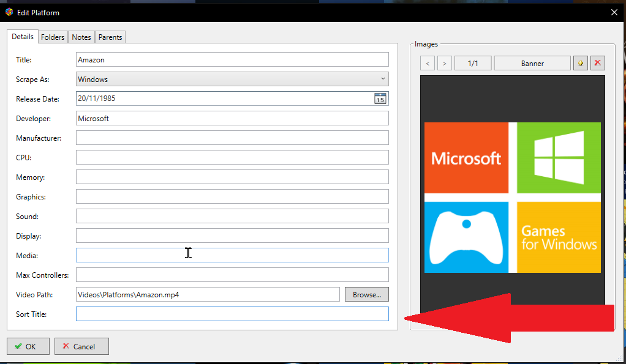Image resolution: width=626 pixels, height=364 pixels.
Task: Focus the Display input field
Action: [232, 236]
